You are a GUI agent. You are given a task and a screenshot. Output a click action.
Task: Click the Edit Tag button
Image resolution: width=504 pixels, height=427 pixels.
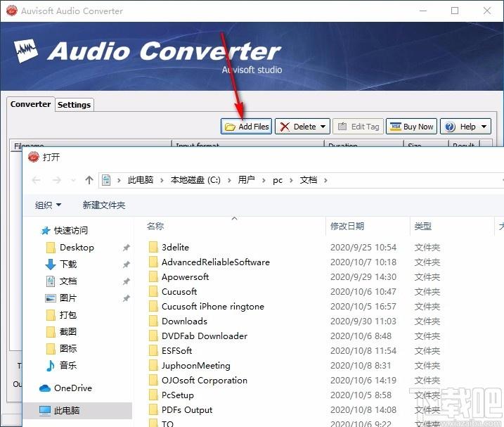358,127
